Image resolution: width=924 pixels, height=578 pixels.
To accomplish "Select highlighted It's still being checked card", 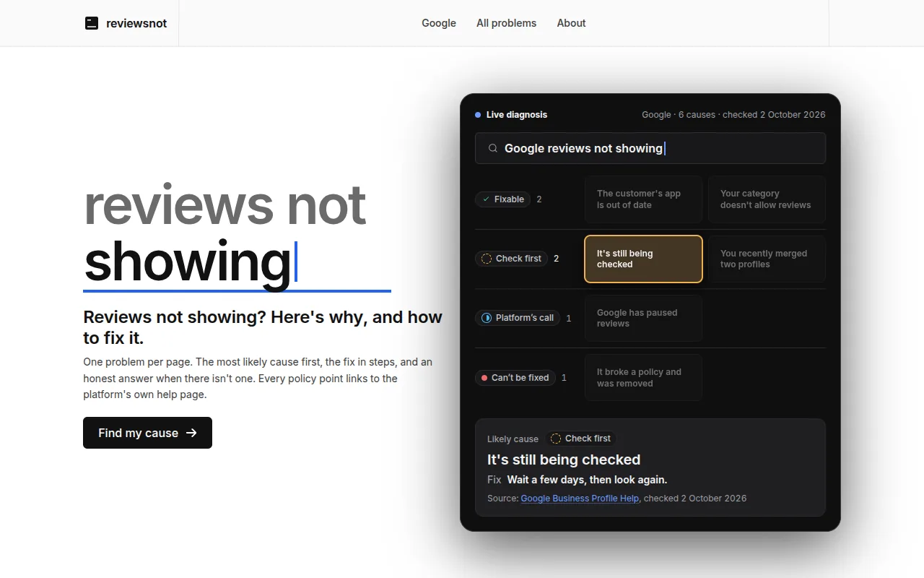I will click(x=643, y=259).
